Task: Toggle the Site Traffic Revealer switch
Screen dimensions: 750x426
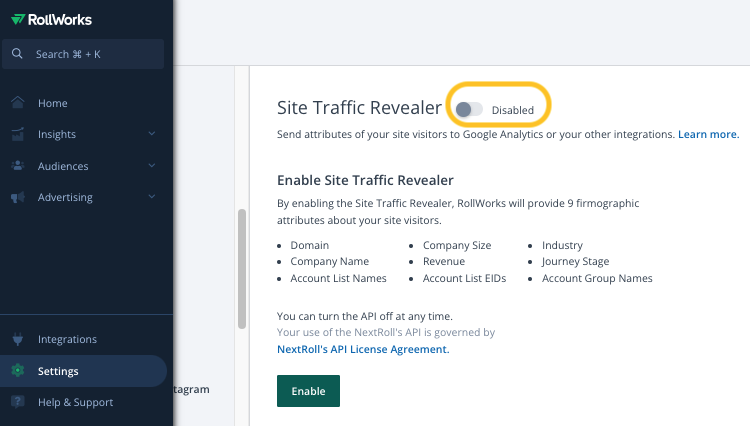Action: pos(469,110)
